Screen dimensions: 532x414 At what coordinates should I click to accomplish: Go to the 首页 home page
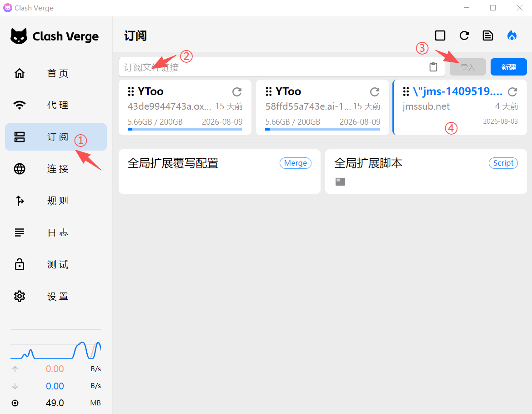(x=55, y=73)
